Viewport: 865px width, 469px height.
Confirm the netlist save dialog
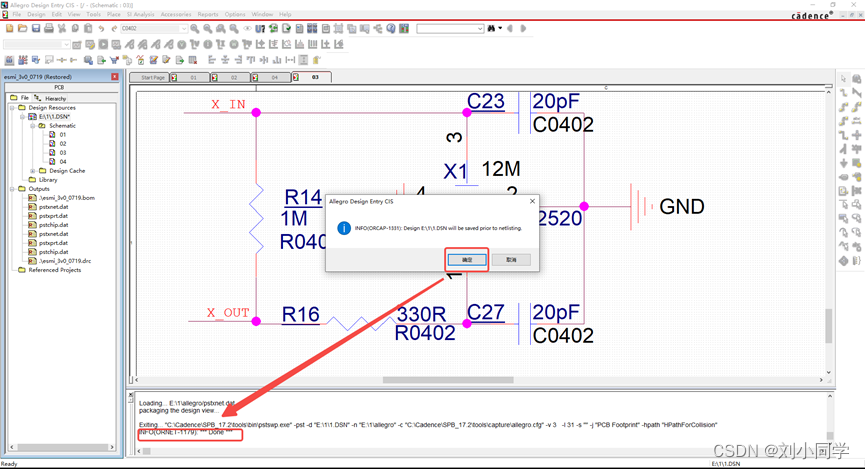pos(467,260)
